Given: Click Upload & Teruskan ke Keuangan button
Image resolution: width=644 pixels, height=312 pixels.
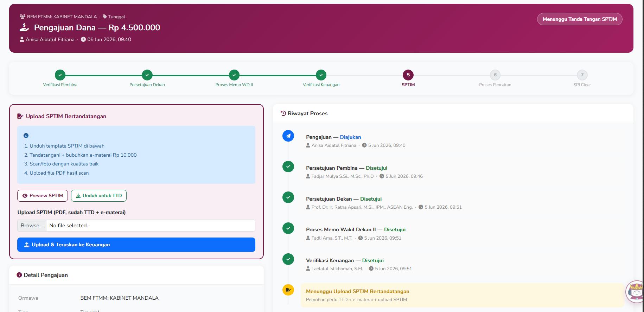Looking at the screenshot, I should tap(136, 245).
